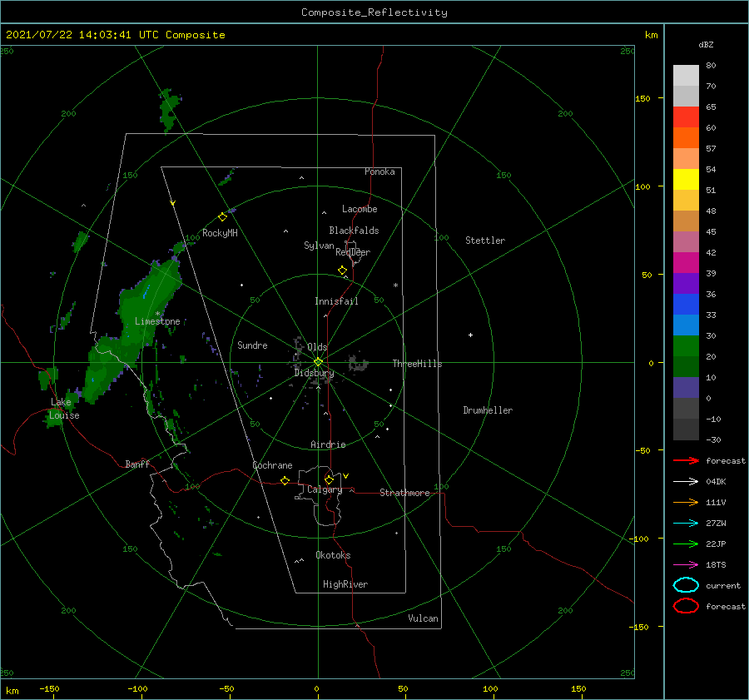Click the Olds city label
Image resolution: width=749 pixels, height=700 pixels.
pos(317,347)
